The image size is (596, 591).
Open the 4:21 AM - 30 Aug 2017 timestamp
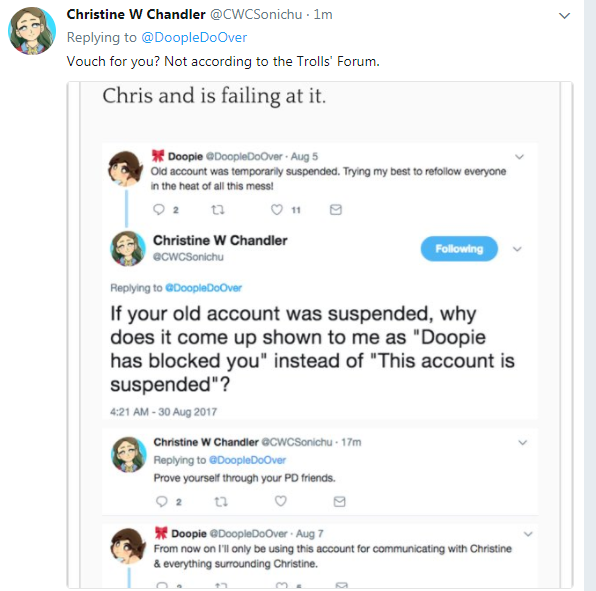pyautogui.click(x=163, y=412)
